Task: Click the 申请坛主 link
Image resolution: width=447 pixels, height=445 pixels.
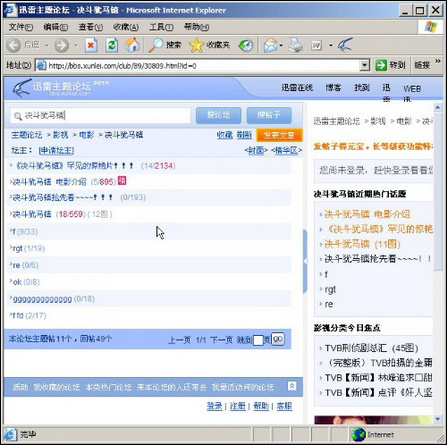Action: pyautogui.click(x=56, y=150)
